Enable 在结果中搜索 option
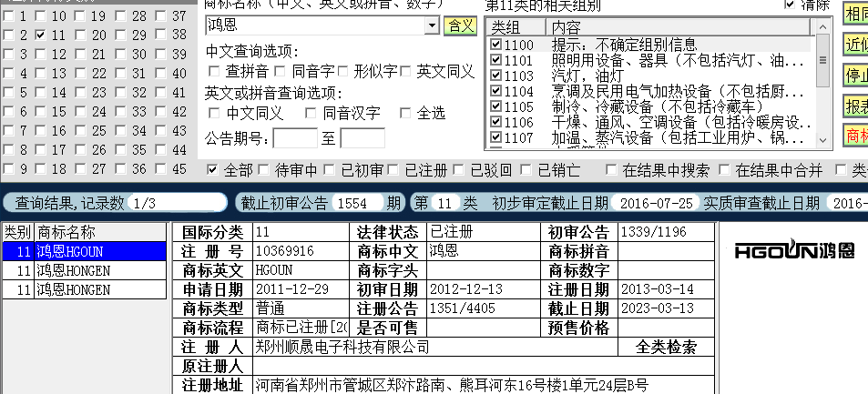868x394 pixels. [x=611, y=170]
